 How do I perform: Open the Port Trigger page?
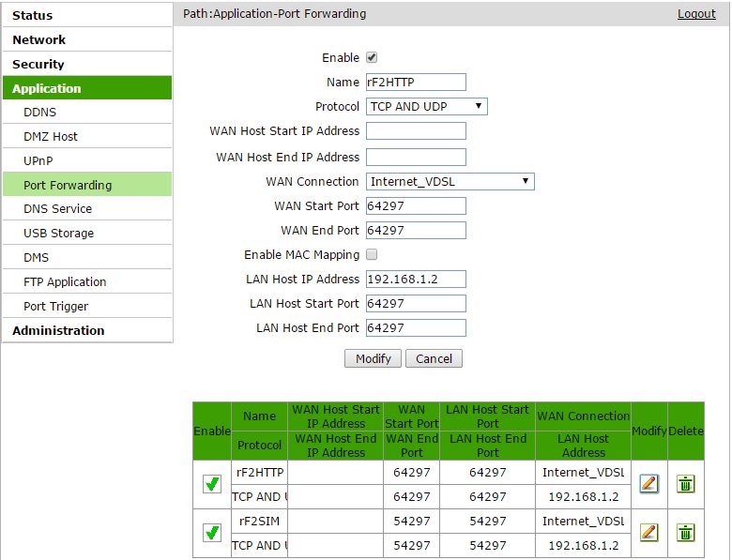(56, 306)
